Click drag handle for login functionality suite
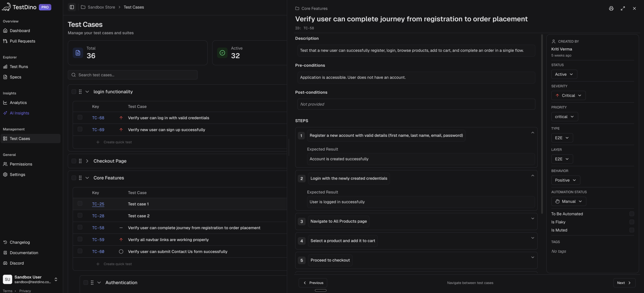The width and height of the screenshot is (644, 293). tap(80, 92)
